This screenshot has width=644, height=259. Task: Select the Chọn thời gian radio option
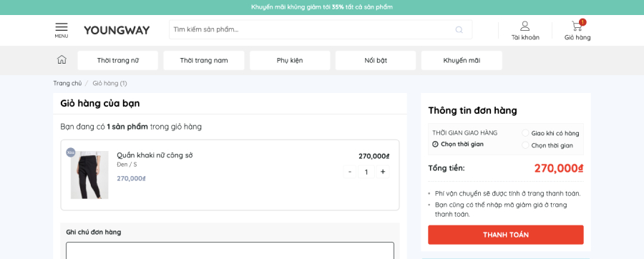[x=525, y=145]
